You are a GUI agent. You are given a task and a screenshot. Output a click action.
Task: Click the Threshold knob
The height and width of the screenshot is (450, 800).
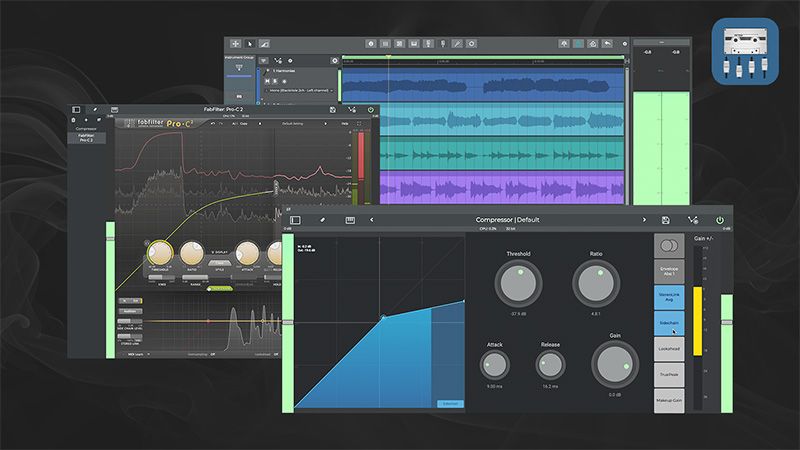click(x=518, y=284)
